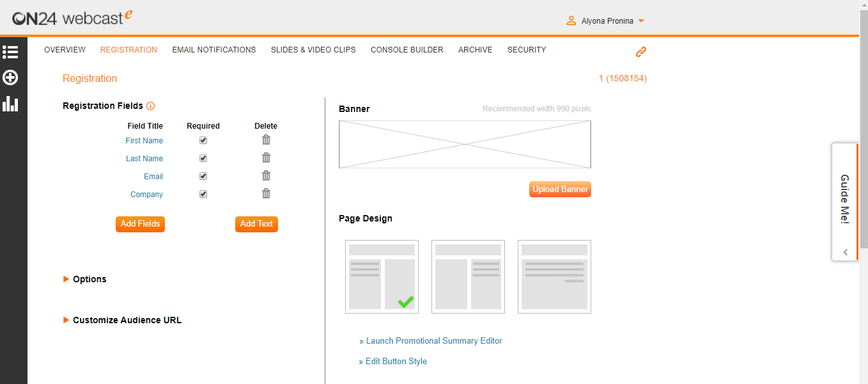Click the empty banner placeholder image
The image size is (868, 384).
(465, 145)
